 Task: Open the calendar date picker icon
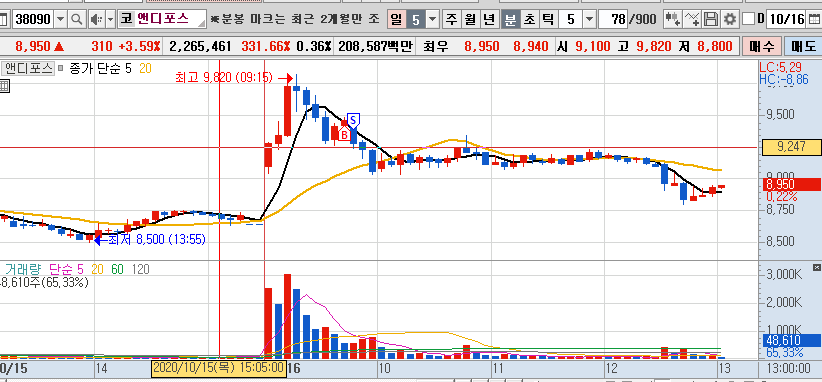(x=814, y=20)
